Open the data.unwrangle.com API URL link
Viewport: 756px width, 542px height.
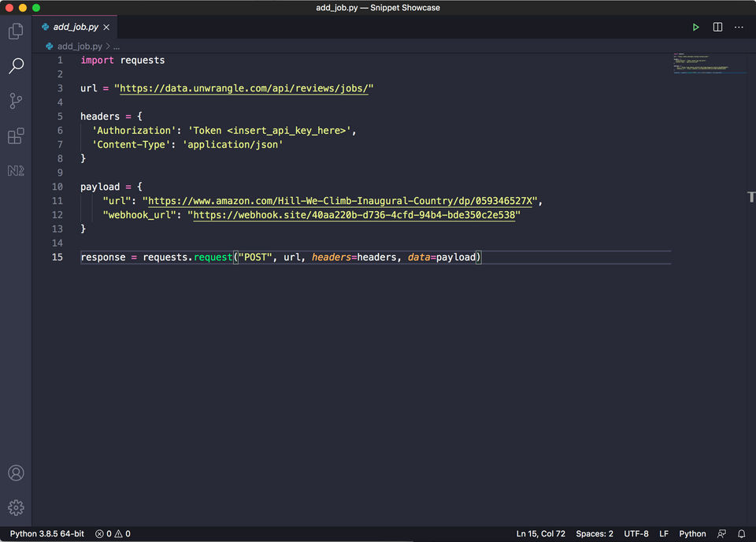tap(246, 88)
